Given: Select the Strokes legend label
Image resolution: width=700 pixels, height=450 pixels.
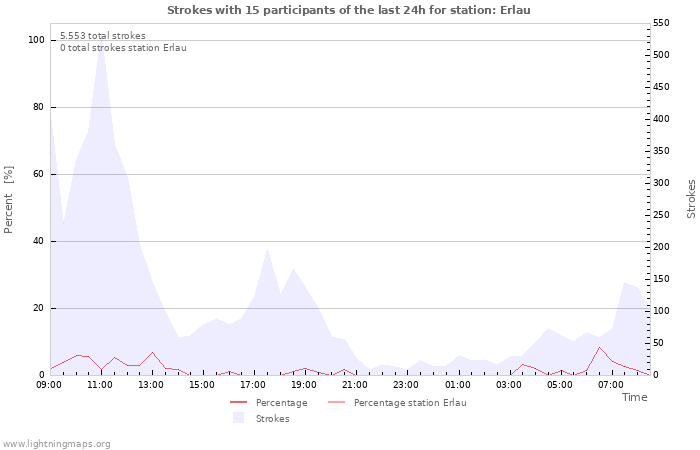Looking at the screenshot, I should point(272,419).
